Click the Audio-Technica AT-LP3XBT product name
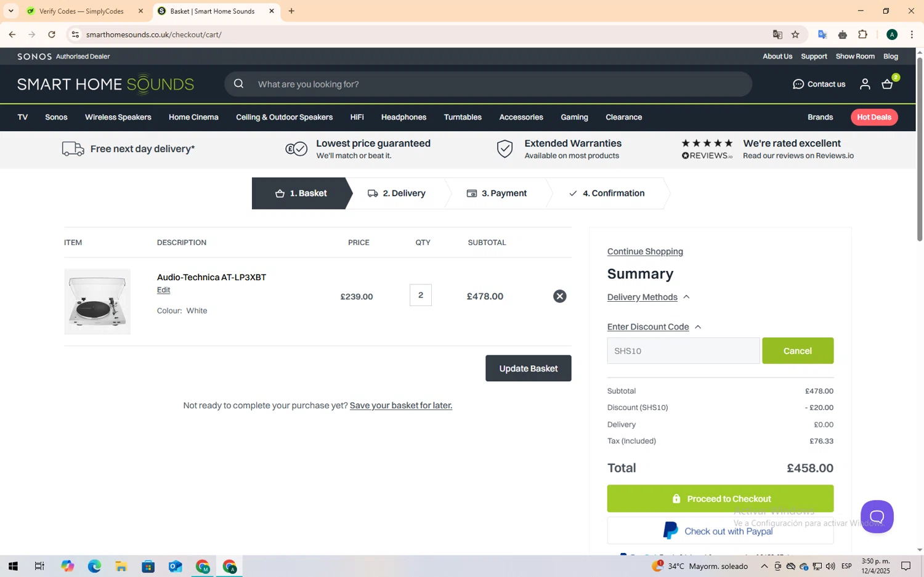Screen dimensions: 924x577 (x=211, y=277)
